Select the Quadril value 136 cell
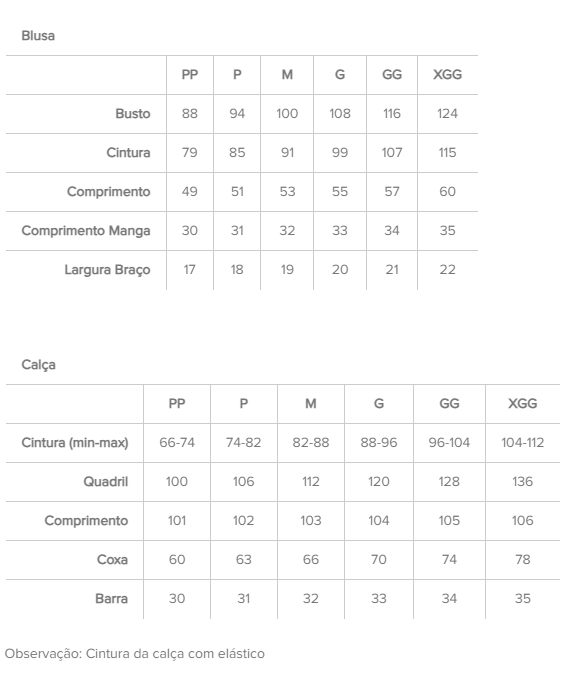Image resolution: width=582 pixels, height=676 pixels. pos(523,482)
